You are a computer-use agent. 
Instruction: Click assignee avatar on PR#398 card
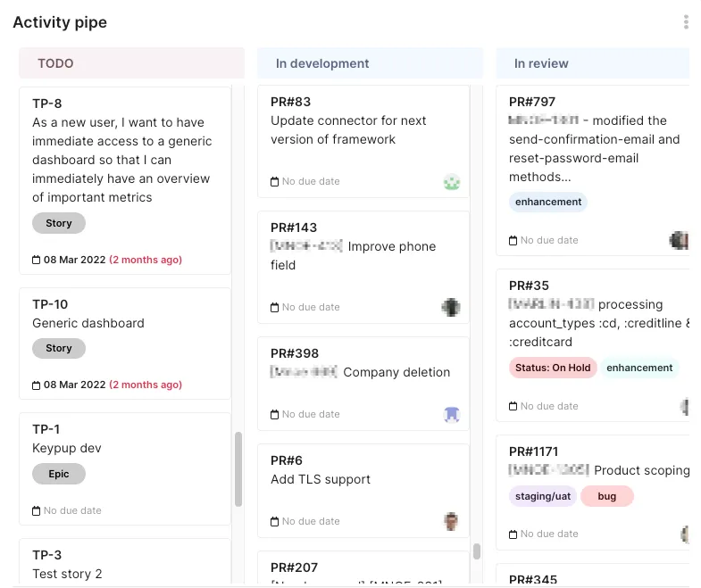[452, 415]
